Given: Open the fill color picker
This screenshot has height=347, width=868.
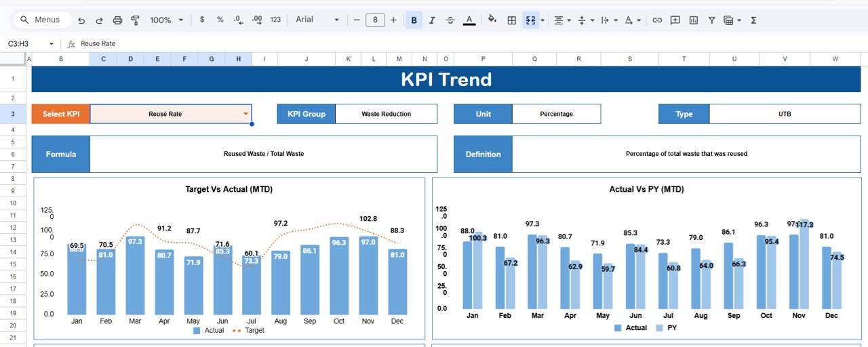Looking at the screenshot, I should (492, 20).
